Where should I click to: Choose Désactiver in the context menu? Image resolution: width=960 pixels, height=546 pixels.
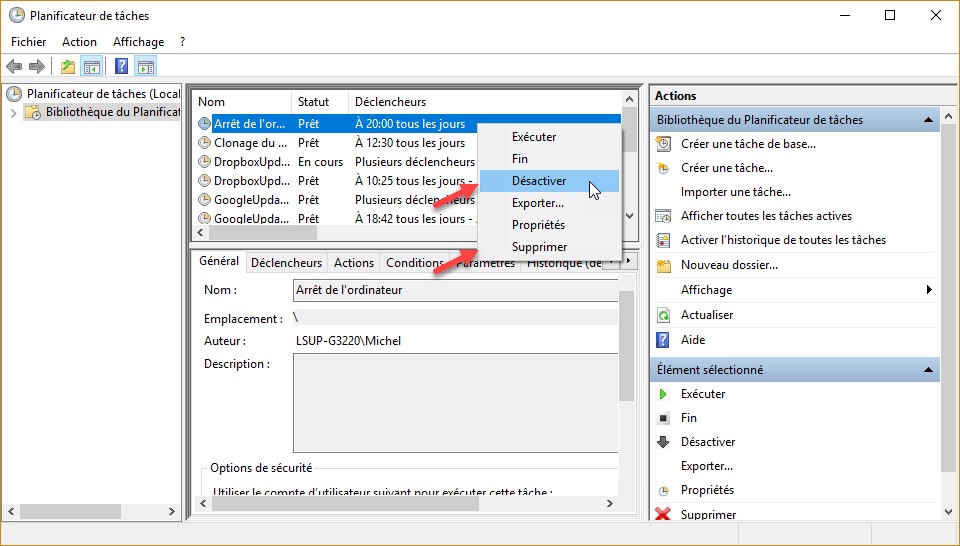coord(539,181)
